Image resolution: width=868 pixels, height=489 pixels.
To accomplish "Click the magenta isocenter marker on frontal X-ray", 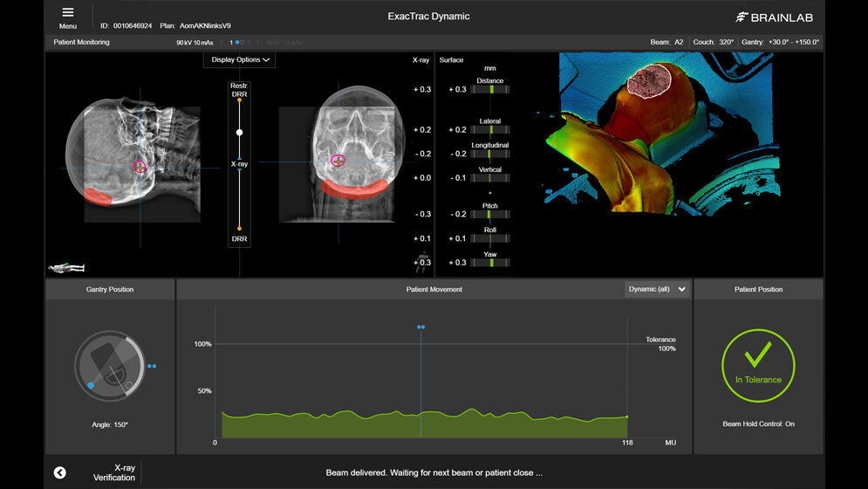I will tap(338, 161).
